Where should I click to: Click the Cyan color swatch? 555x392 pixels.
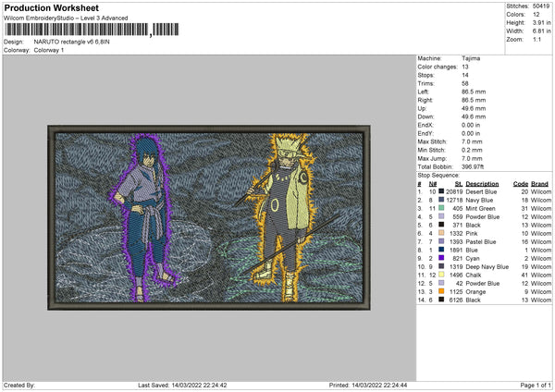pyautogui.click(x=441, y=258)
